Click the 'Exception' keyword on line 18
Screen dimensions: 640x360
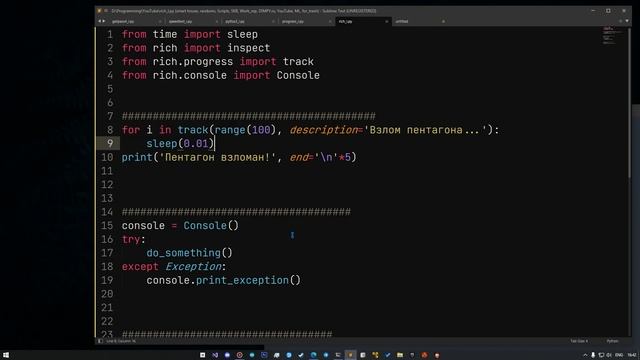pyautogui.click(x=193, y=267)
